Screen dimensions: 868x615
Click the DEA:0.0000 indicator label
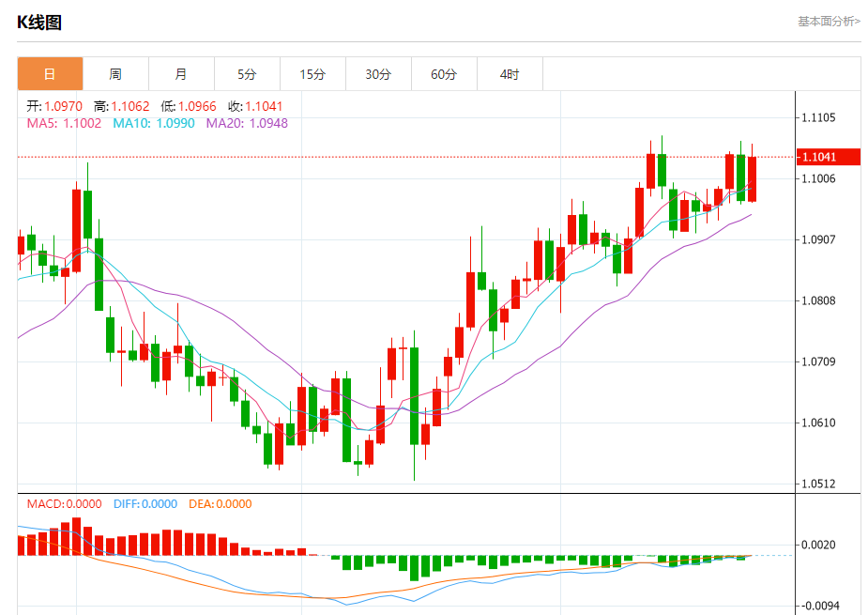click(x=221, y=503)
